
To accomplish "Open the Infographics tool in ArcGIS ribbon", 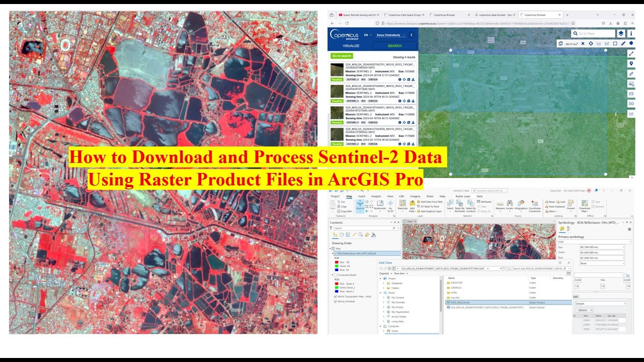I will point(521,206).
